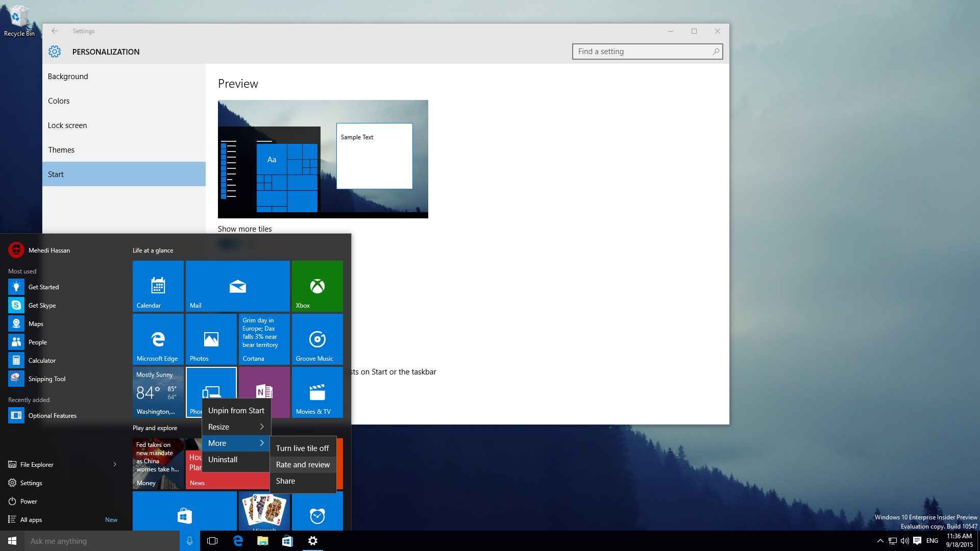This screenshot has width=980, height=551.
Task: Select Share from the submenu
Action: pyautogui.click(x=303, y=481)
